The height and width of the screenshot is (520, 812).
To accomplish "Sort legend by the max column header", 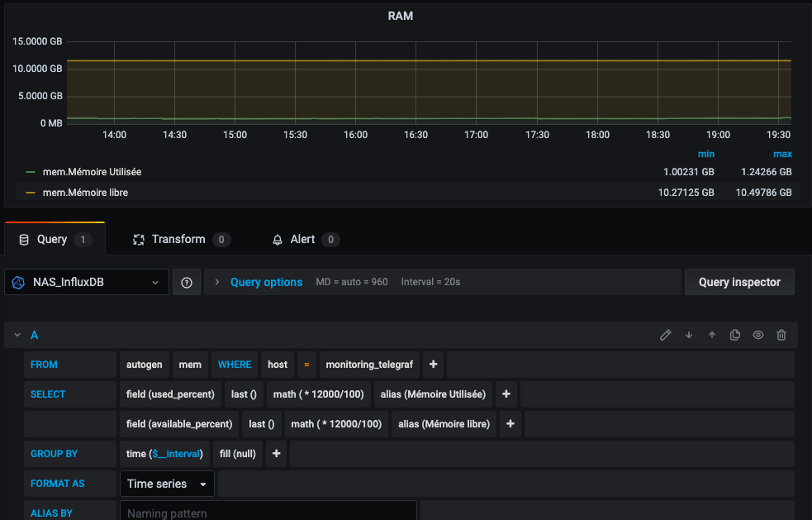I will point(781,154).
